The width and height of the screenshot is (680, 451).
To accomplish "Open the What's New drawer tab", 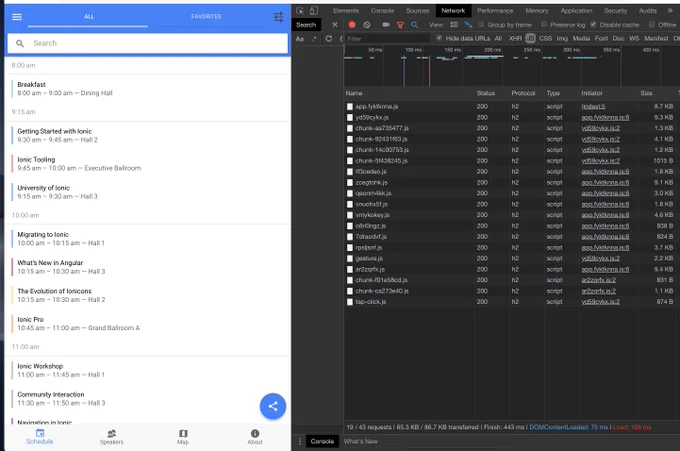I will click(x=360, y=441).
